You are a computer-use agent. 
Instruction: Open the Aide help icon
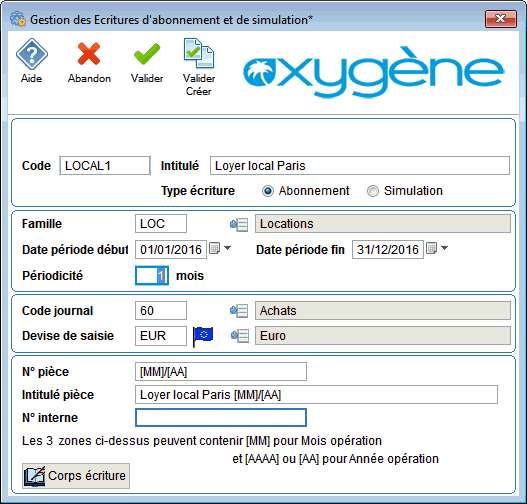click(x=32, y=54)
